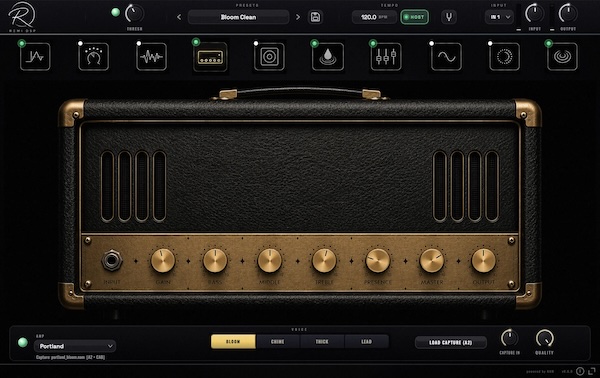This screenshot has height=378, width=600.
Task: Open the speaker cabinet module icon
Action: click(269, 57)
